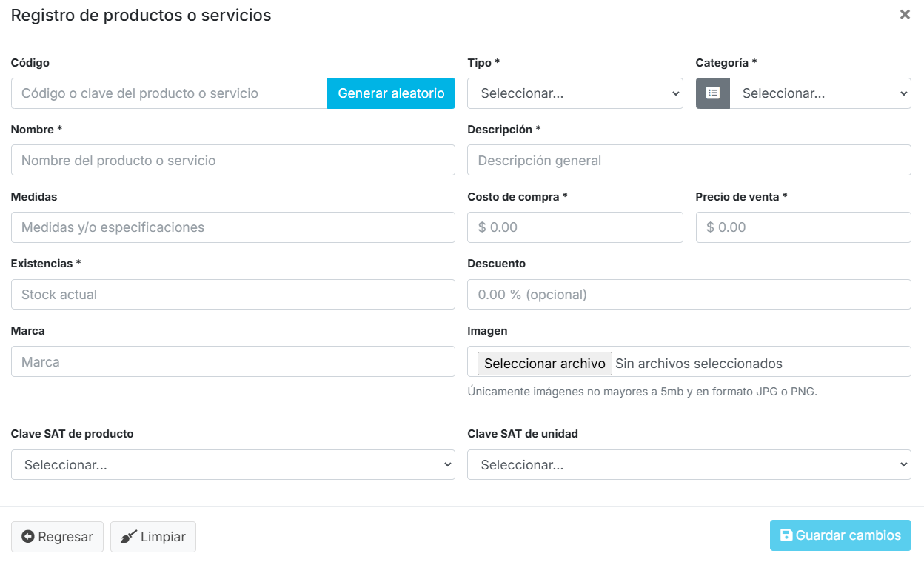Click Regresar back button
The image size is (924, 562).
click(57, 537)
